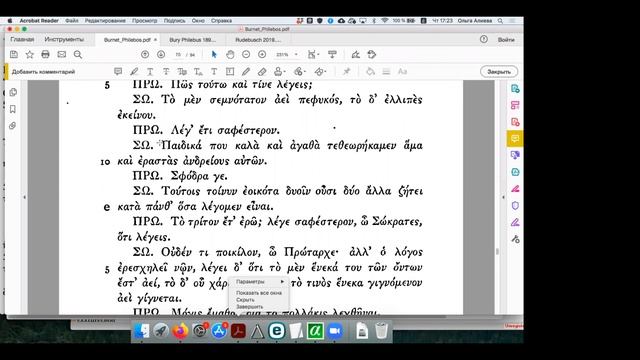Click the Print icon

[x=45, y=54]
